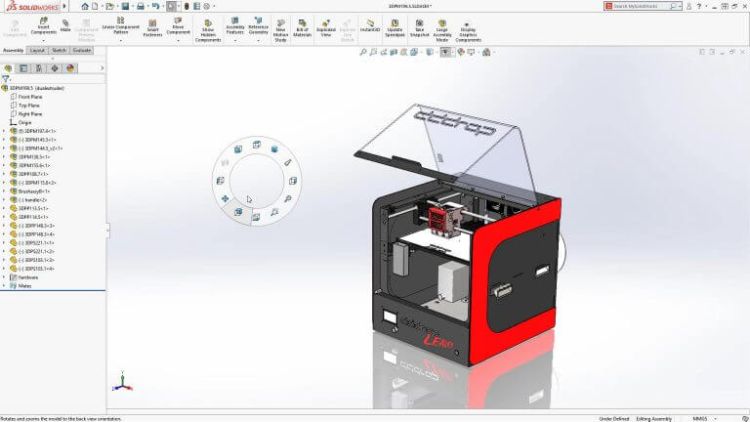This screenshot has width=750, height=422.
Task: Click the pan arrows icon on the gesture wheel
Action: 225,198
